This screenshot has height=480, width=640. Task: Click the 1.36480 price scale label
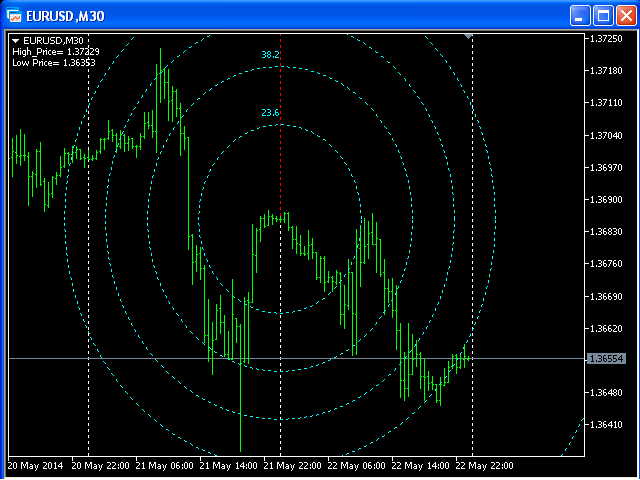coord(607,393)
